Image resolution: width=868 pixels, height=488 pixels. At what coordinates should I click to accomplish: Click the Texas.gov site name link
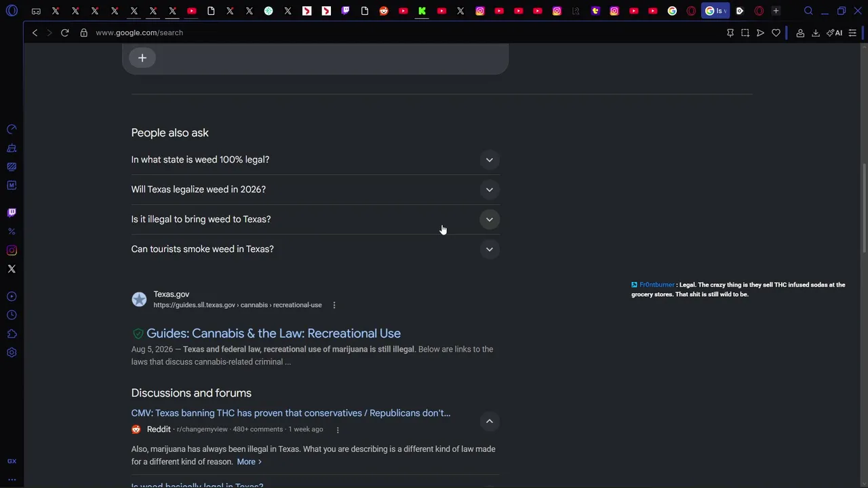point(171,294)
